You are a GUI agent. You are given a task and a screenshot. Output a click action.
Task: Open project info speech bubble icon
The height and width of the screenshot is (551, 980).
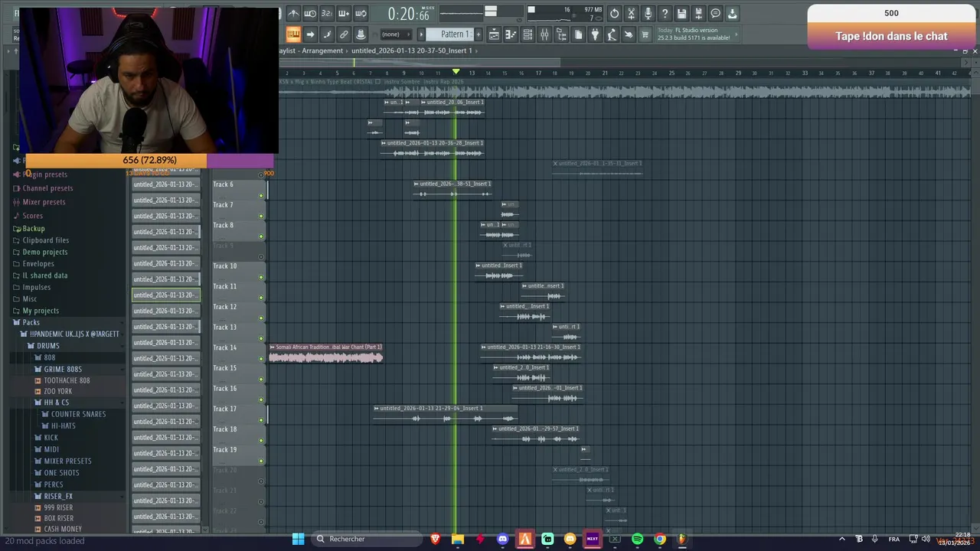coord(715,14)
